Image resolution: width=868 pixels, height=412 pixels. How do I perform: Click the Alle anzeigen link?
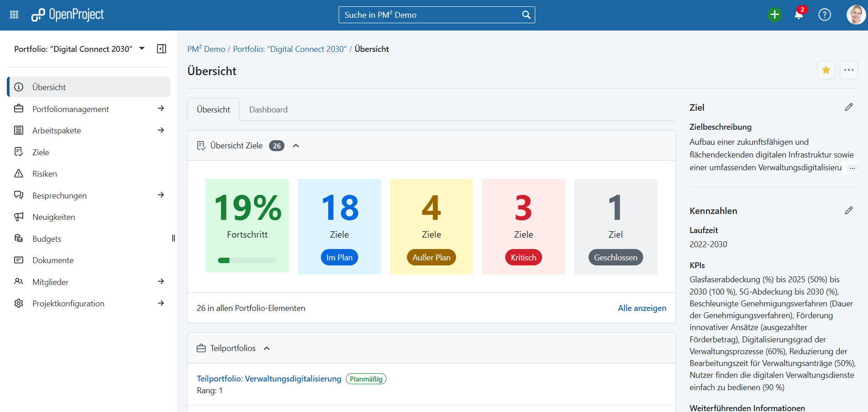pos(641,308)
